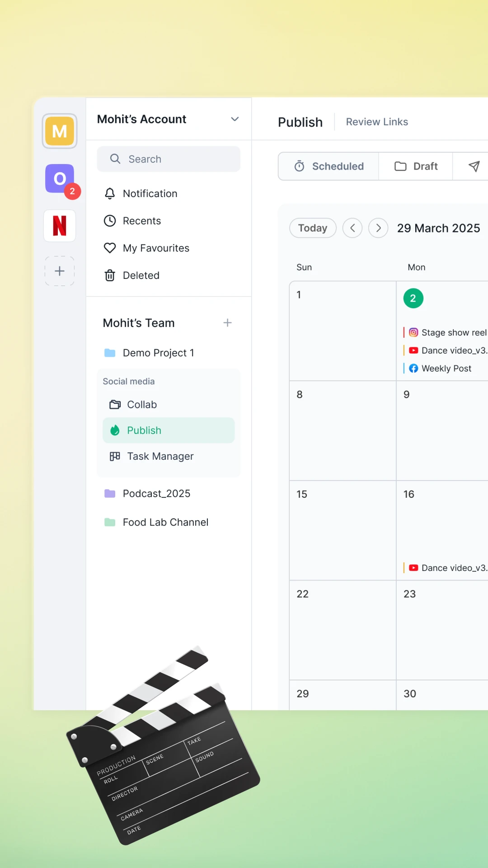
Task: Click the clock icon beside Recents
Action: tap(110, 221)
